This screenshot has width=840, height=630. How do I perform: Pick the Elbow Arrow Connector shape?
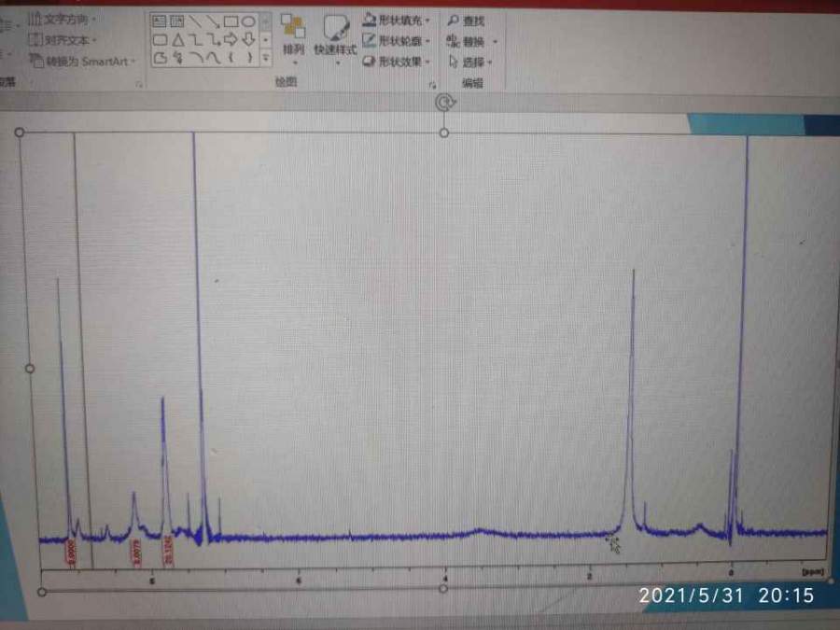tap(213, 39)
